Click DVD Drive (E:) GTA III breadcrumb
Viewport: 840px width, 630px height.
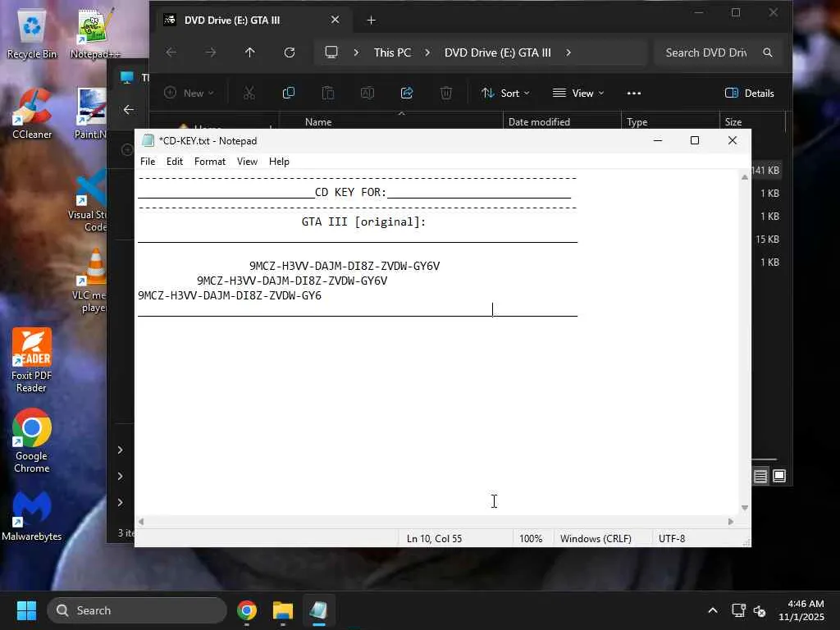497,52
